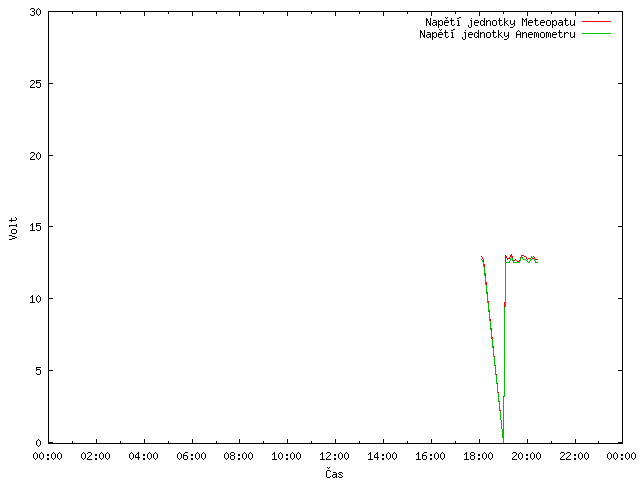Click x-axis time label 06:00
The image size is (640, 480).
(191, 456)
